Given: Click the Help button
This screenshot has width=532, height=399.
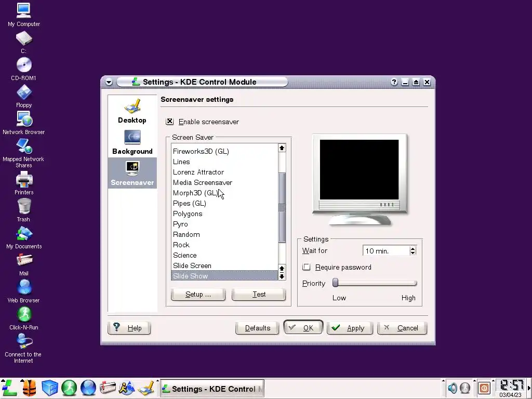Looking at the screenshot, I should (x=129, y=328).
